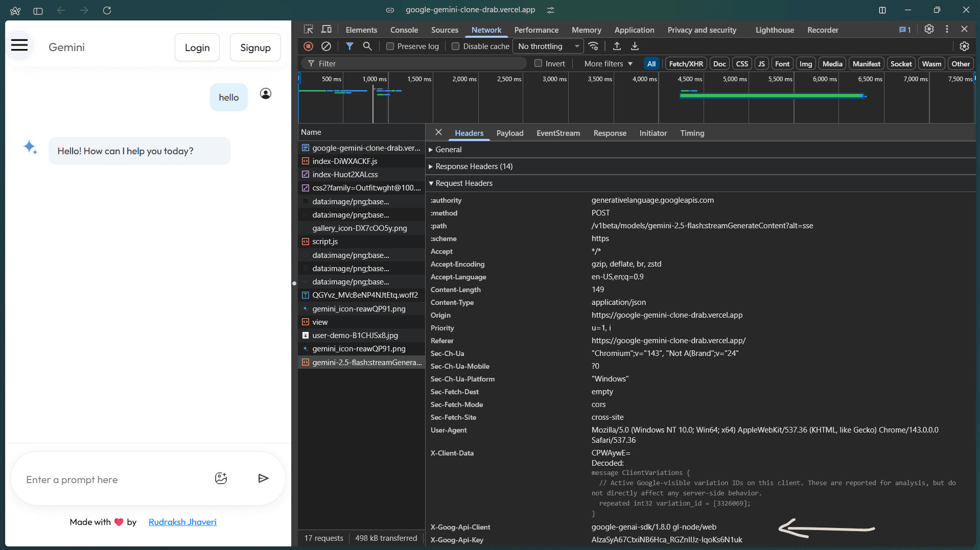Click inside the prompt input field
980x550 pixels.
102,479
